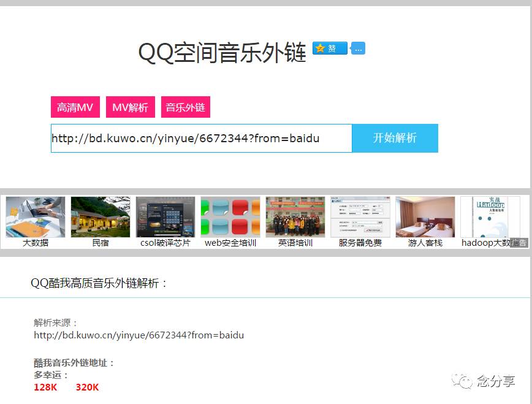Open the 民宿 ad thumbnail
The height and width of the screenshot is (404, 532).
(101, 217)
